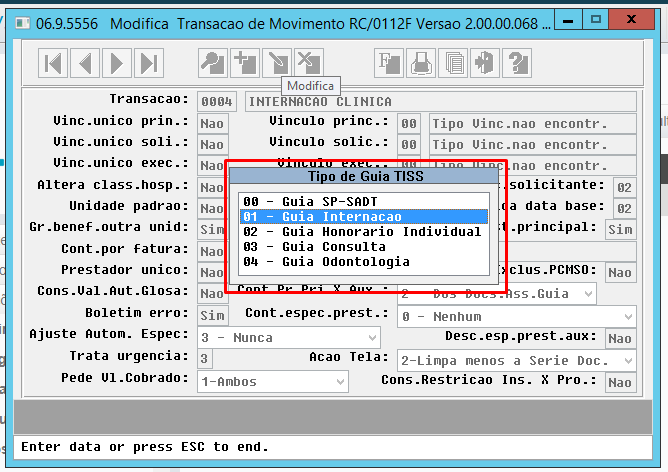
Task: Click the delete record icon
Action: pos(309,63)
